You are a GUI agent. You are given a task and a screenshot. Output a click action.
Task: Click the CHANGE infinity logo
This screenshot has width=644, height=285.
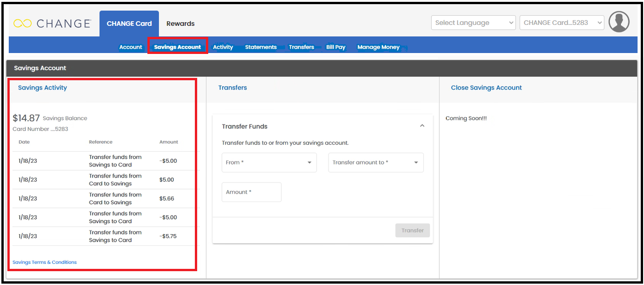coord(52,24)
